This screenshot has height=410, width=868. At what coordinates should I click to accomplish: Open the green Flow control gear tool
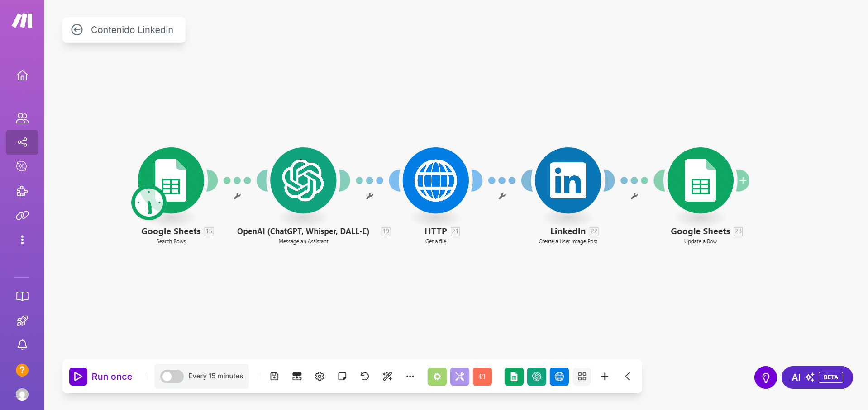click(x=437, y=377)
